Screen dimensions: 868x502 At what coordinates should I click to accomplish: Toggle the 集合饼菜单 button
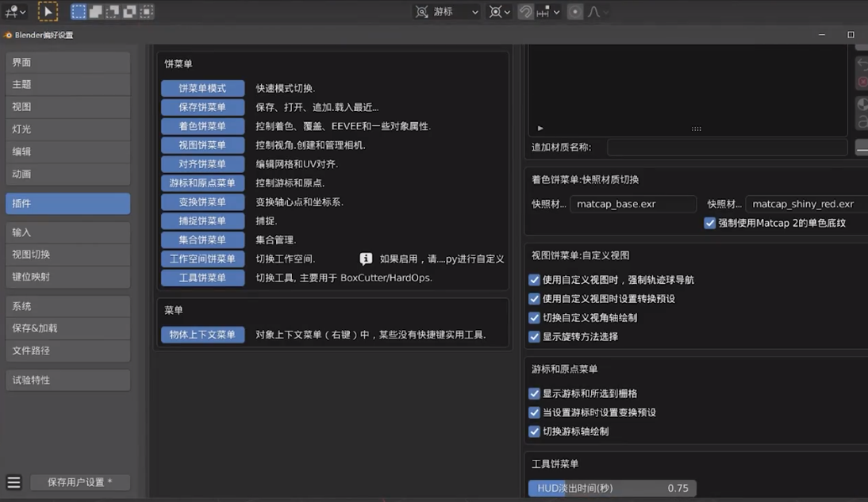tap(202, 240)
